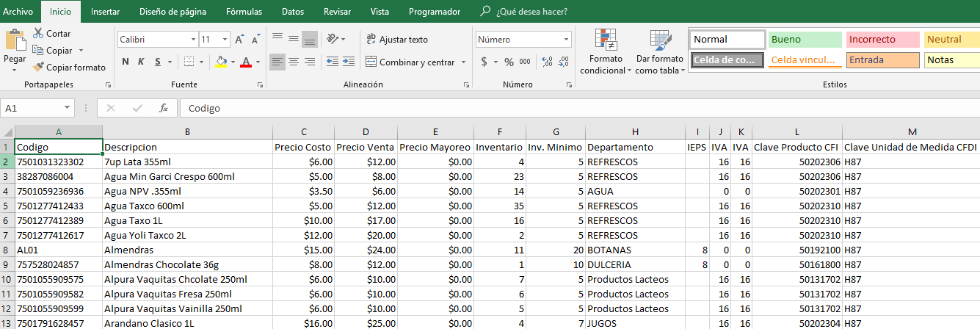
Task: Apply the Normal cell style
Action: [x=727, y=40]
